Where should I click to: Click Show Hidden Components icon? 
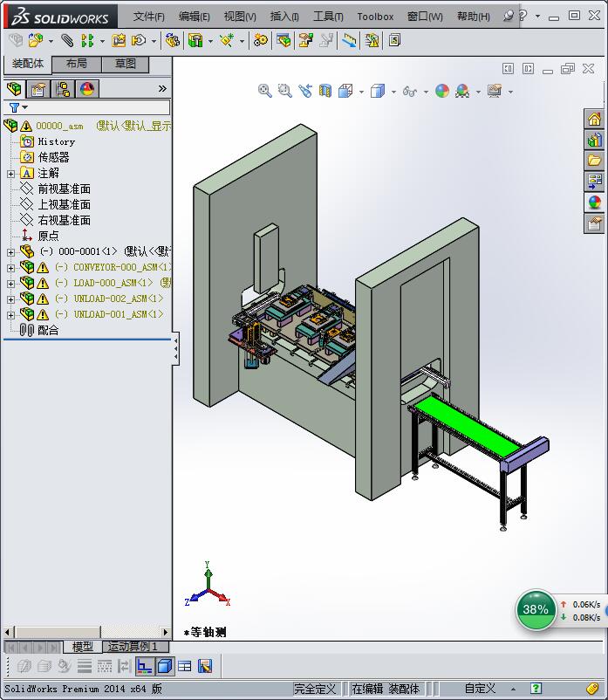(172, 41)
